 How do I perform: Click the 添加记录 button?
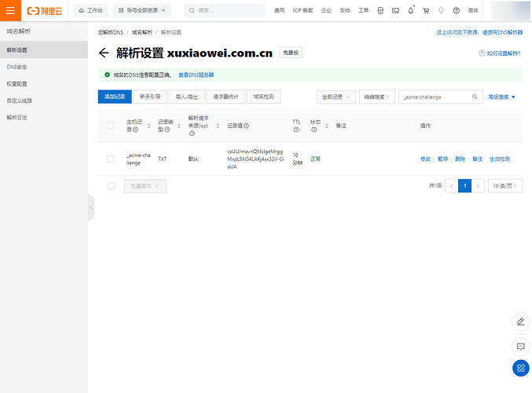(115, 97)
